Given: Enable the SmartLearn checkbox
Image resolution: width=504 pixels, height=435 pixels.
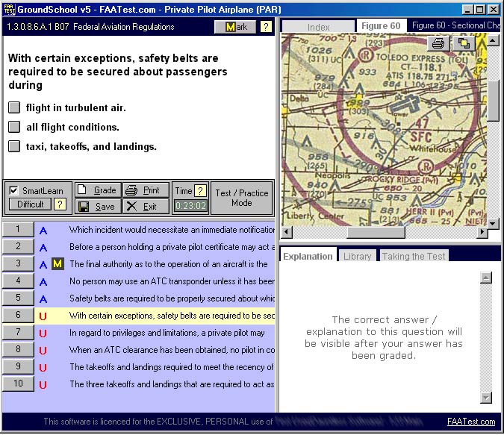Looking at the screenshot, I should point(13,190).
